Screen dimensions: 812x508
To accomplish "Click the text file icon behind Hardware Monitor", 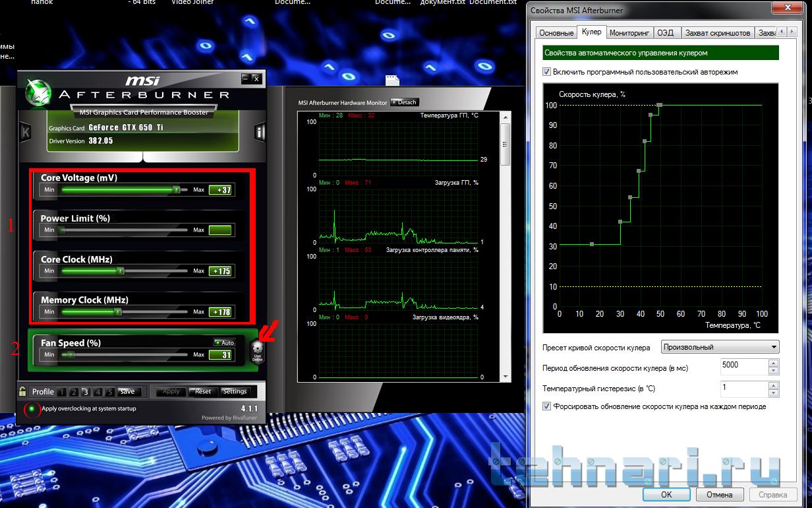I will pyautogui.click(x=393, y=80).
